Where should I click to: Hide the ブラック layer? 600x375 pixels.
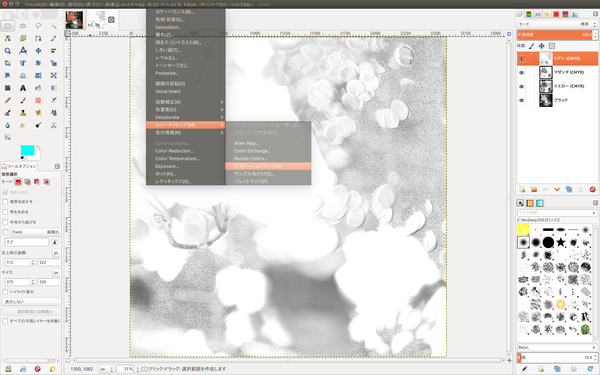(x=522, y=100)
